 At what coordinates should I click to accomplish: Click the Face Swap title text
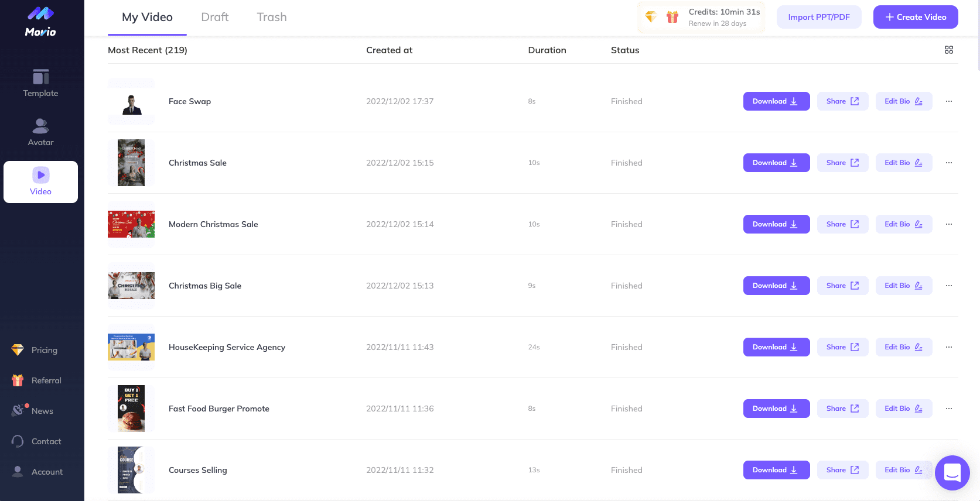point(190,101)
